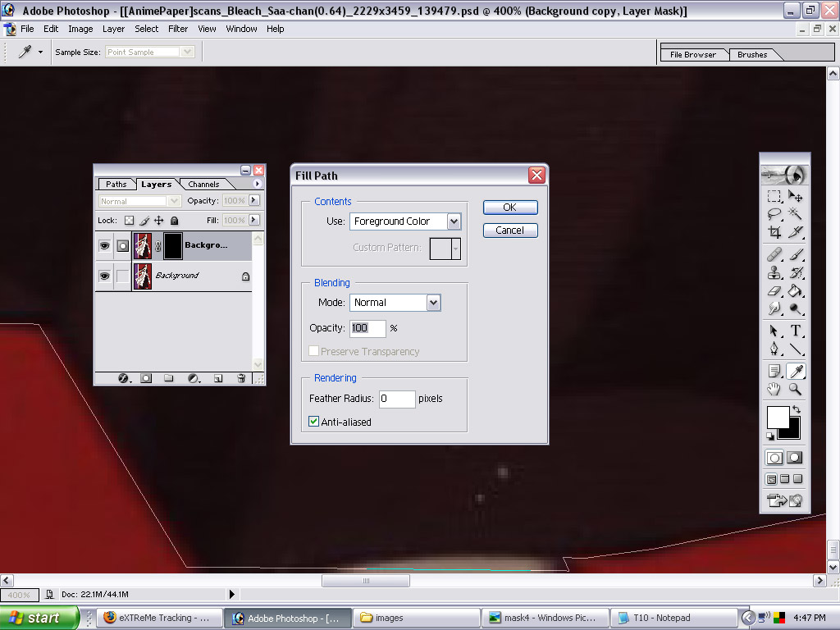Expand the layer Opacity slider arrow
The image size is (840, 630).
click(254, 200)
